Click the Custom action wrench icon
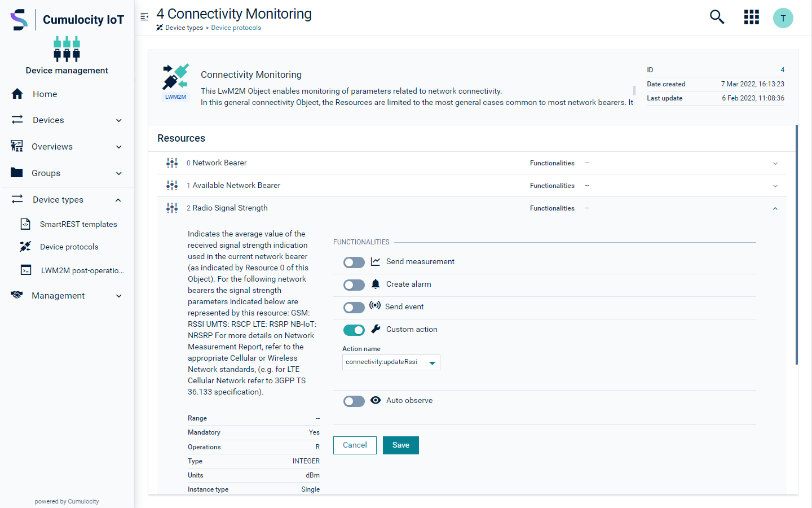812x508 pixels. pyautogui.click(x=376, y=329)
